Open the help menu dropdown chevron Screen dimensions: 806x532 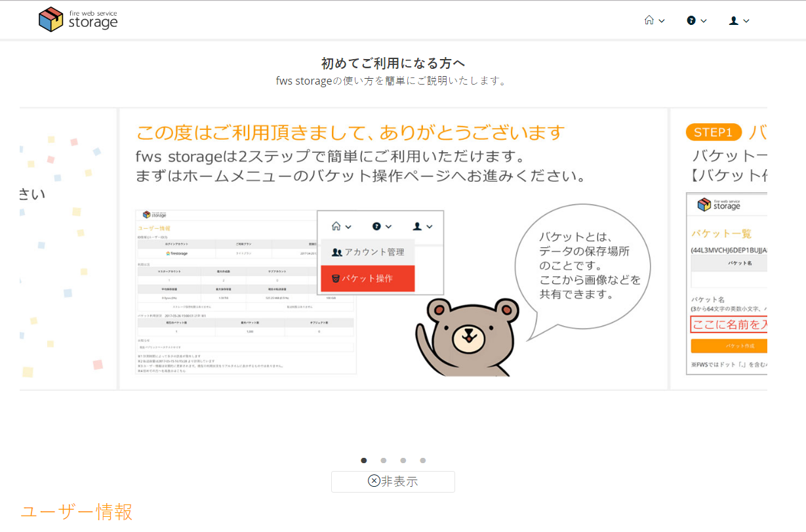click(x=704, y=21)
